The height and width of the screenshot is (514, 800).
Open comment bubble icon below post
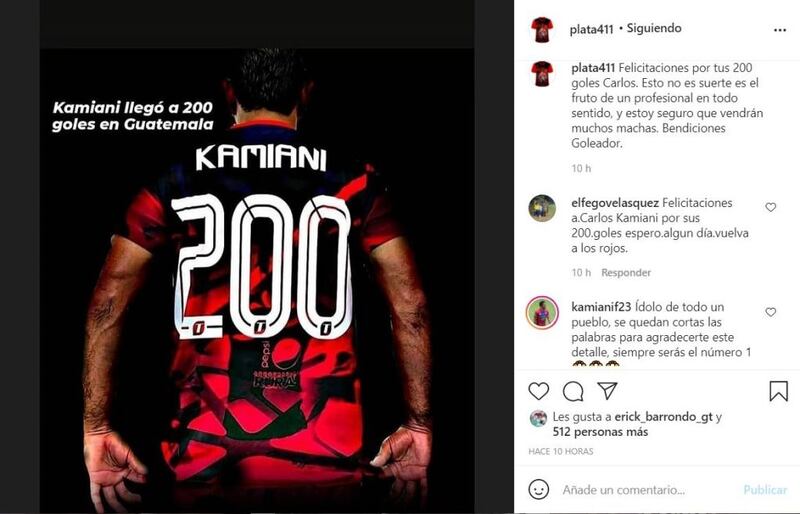573,391
